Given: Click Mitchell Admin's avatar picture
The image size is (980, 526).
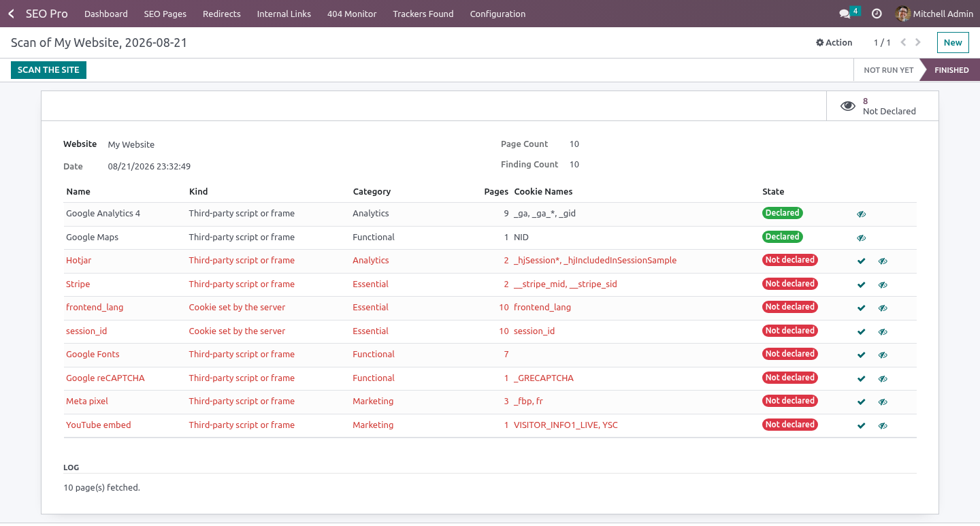Looking at the screenshot, I should coord(903,14).
